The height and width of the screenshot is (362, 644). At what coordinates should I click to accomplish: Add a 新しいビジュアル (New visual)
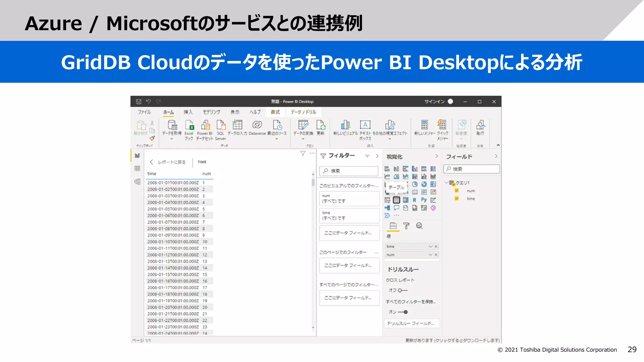(x=345, y=125)
